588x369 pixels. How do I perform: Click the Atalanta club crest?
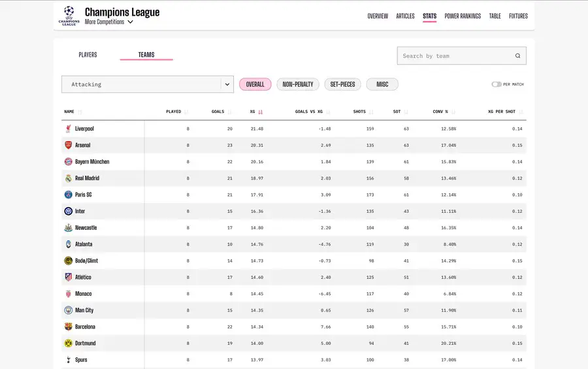point(68,244)
